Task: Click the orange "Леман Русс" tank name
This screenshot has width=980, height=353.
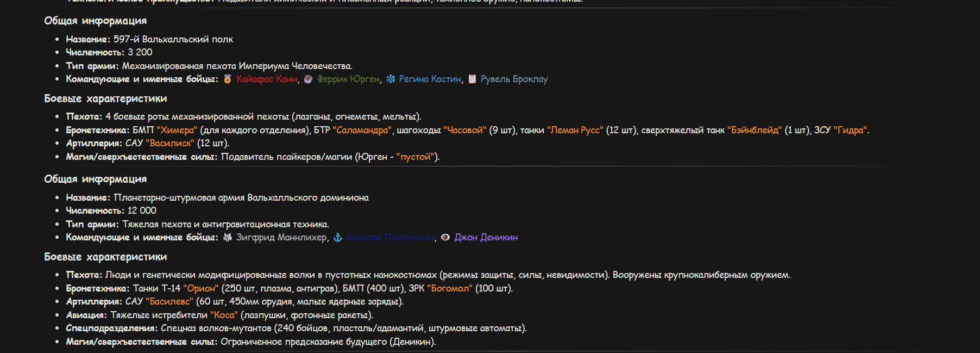Action: 575,130
